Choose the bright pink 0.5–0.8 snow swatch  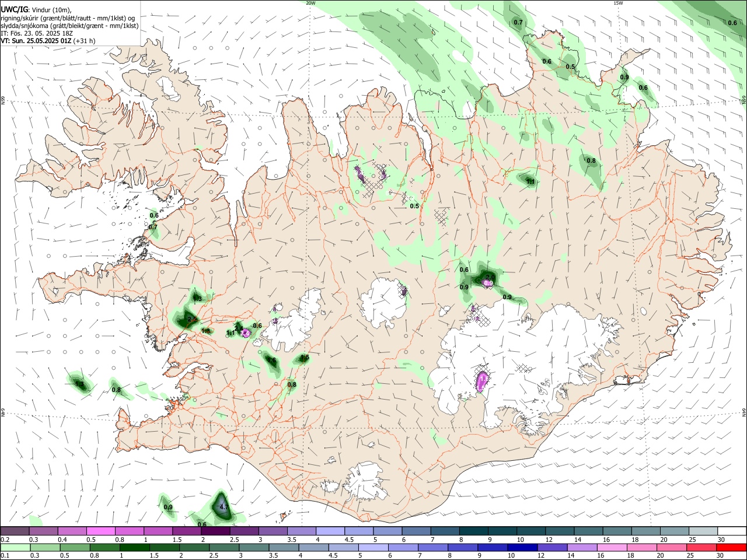102,531
